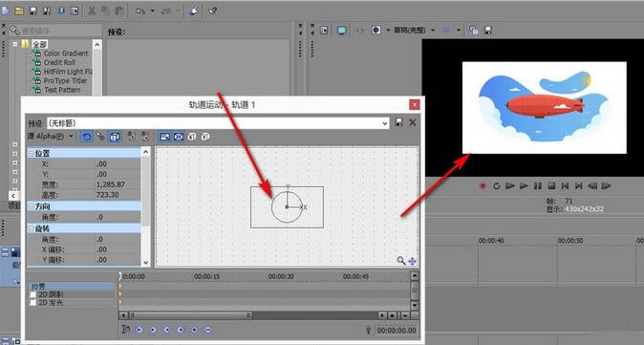Save preset using floppy disk icon
The image size is (644, 345).
[x=398, y=122]
